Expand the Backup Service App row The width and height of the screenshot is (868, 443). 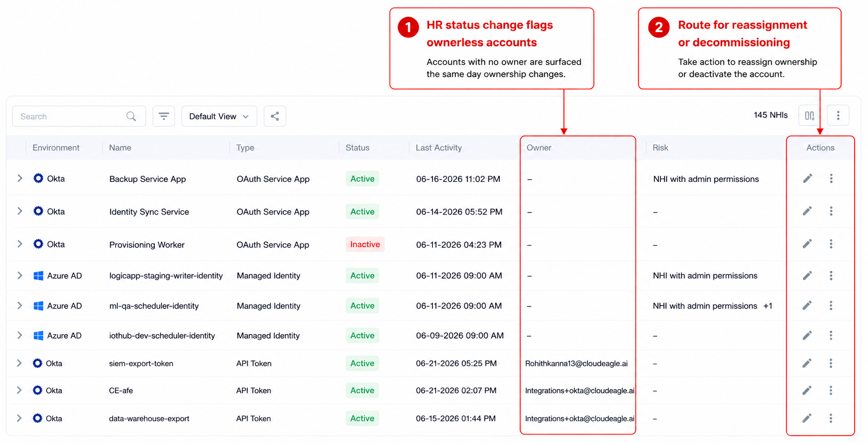[20, 178]
